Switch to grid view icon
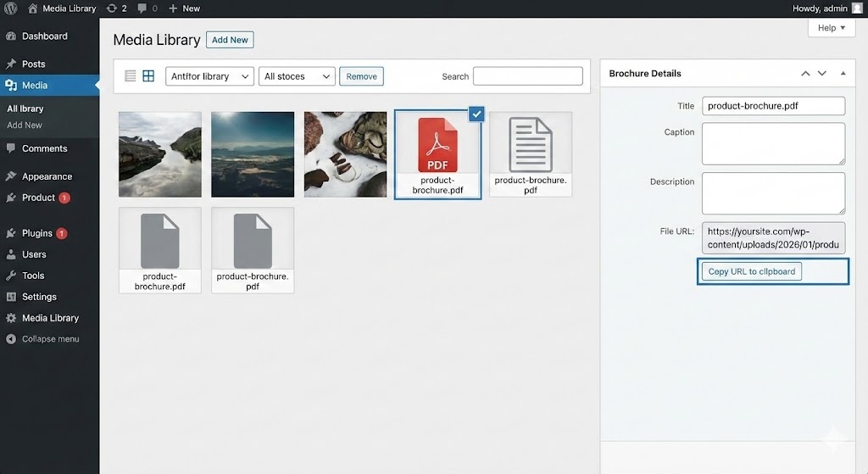The height and width of the screenshot is (474, 868). [148, 76]
